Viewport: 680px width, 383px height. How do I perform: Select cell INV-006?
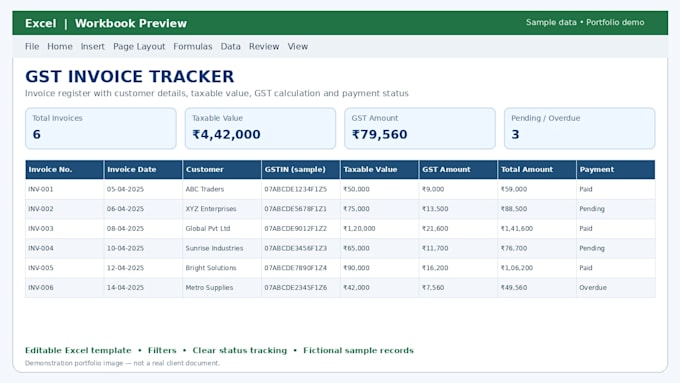point(65,288)
